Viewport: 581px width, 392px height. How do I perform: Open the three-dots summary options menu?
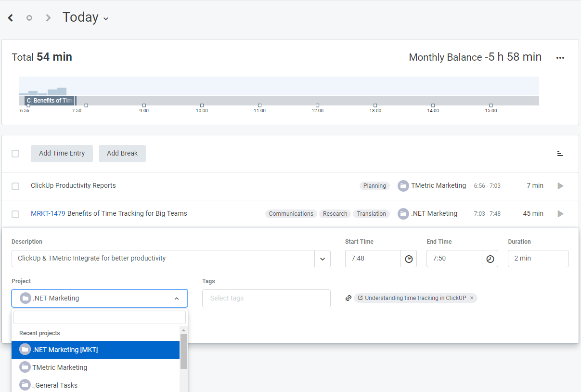tap(560, 58)
